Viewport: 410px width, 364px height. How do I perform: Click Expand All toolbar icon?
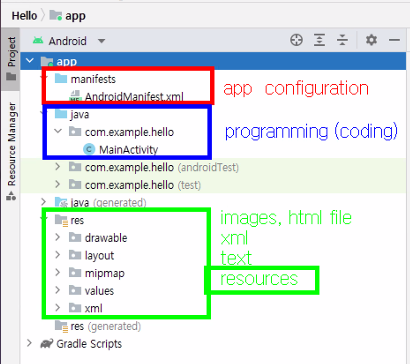point(319,40)
